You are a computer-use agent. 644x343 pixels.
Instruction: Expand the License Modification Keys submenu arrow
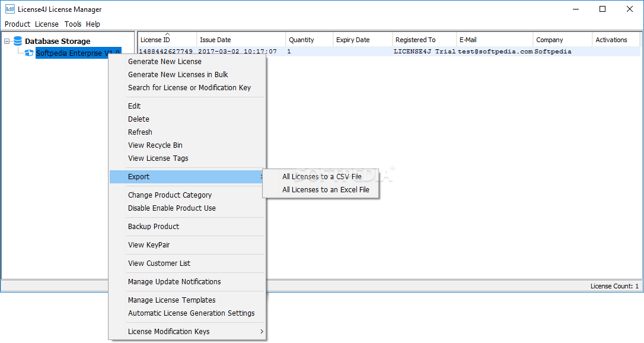pos(262,332)
